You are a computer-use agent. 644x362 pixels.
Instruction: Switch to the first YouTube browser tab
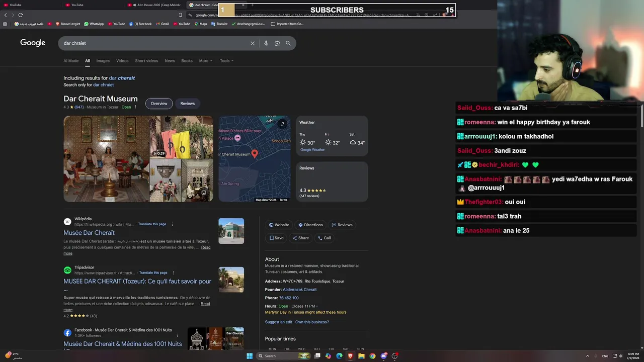30,5
